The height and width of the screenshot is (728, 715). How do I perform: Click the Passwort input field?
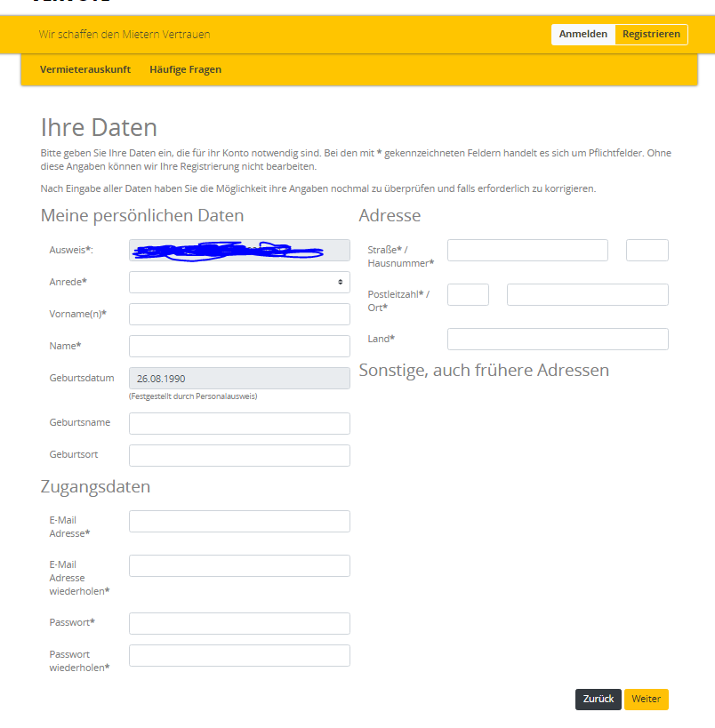point(239,623)
